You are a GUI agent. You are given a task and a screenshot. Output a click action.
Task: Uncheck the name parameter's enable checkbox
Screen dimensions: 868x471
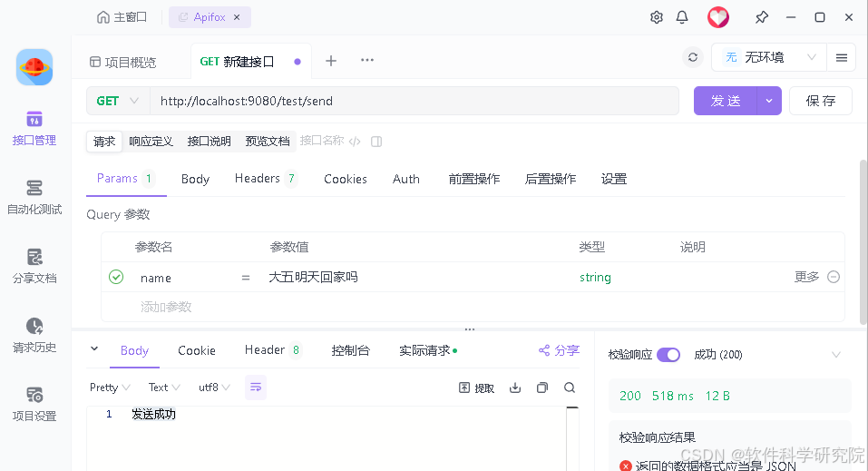click(116, 277)
